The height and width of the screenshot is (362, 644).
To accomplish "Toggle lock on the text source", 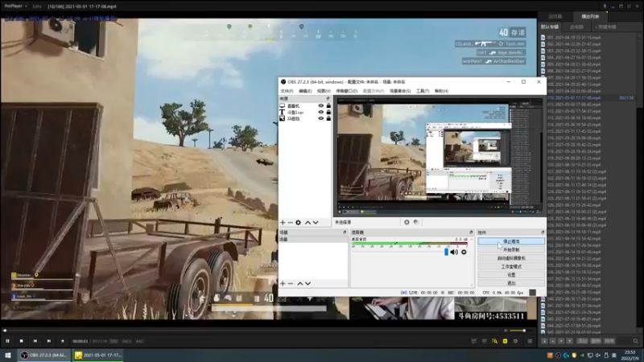I will click(x=328, y=112).
